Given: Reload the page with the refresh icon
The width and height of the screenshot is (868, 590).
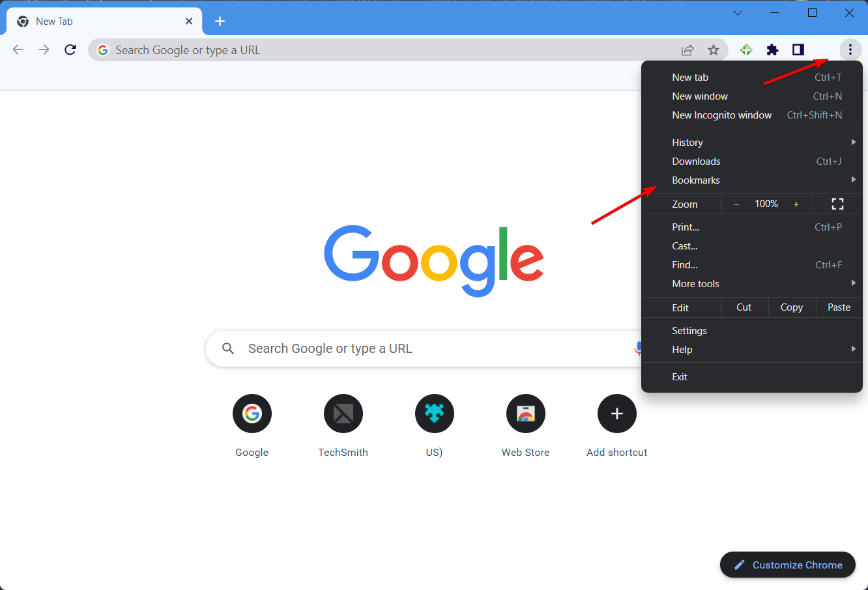Looking at the screenshot, I should pos(70,49).
